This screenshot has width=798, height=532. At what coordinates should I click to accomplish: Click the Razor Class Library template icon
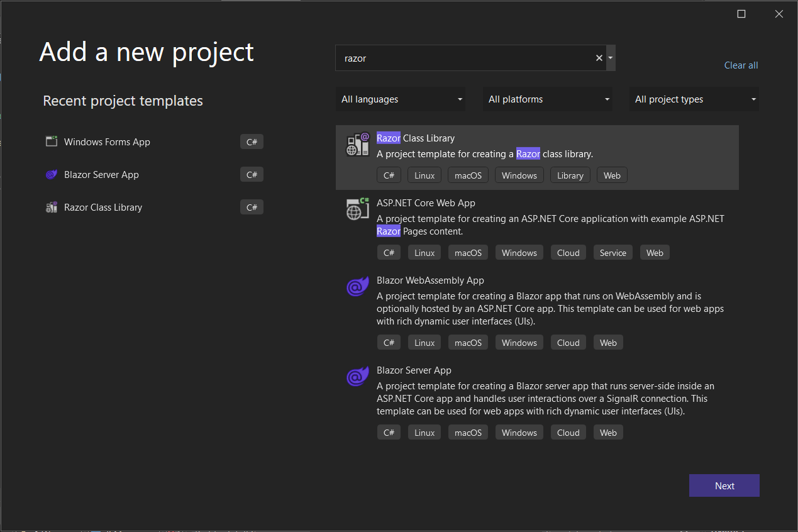click(x=357, y=144)
